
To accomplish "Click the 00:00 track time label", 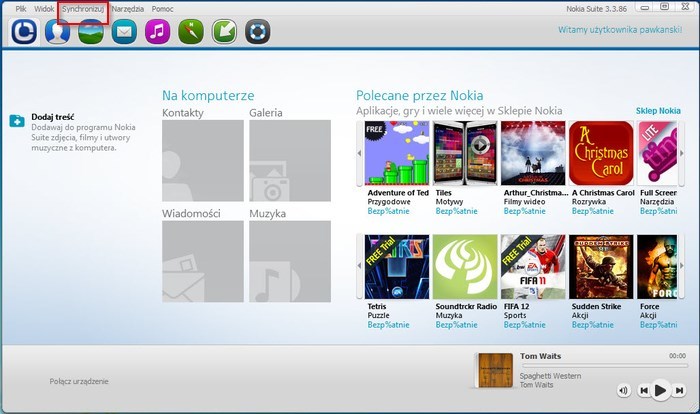I will [677, 356].
